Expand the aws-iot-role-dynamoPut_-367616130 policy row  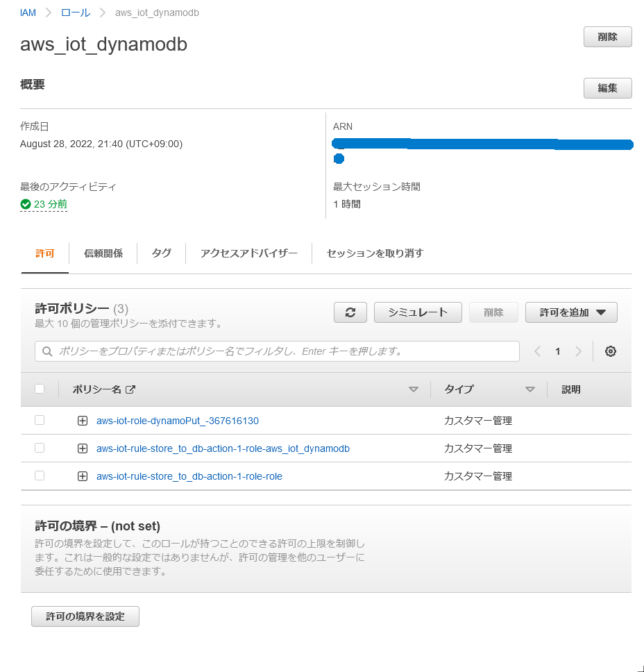pos(83,421)
